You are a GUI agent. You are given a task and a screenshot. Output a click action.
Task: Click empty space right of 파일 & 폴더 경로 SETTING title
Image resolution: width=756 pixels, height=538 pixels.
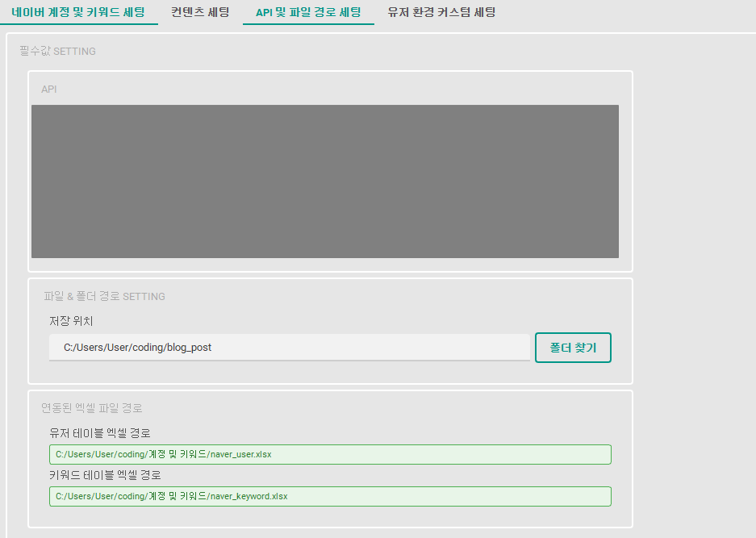pos(403,296)
